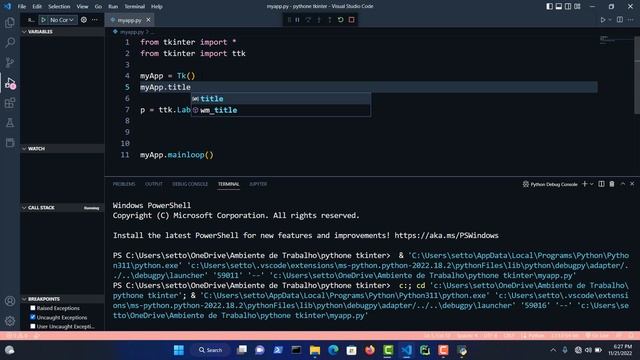Open the Accounts menu in activity bar
Screen dimensions: 640x360
[10, 301]
